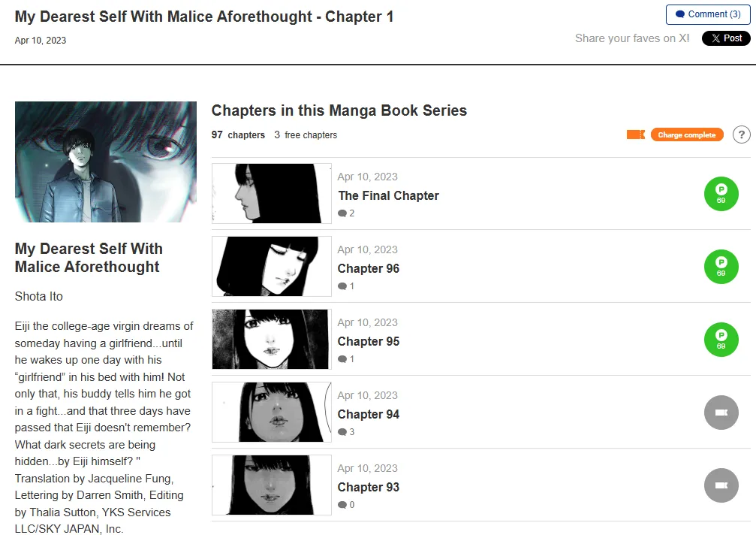
Task: Share via the X Post button
Action: pyautogui.click(x=726, y=38)
